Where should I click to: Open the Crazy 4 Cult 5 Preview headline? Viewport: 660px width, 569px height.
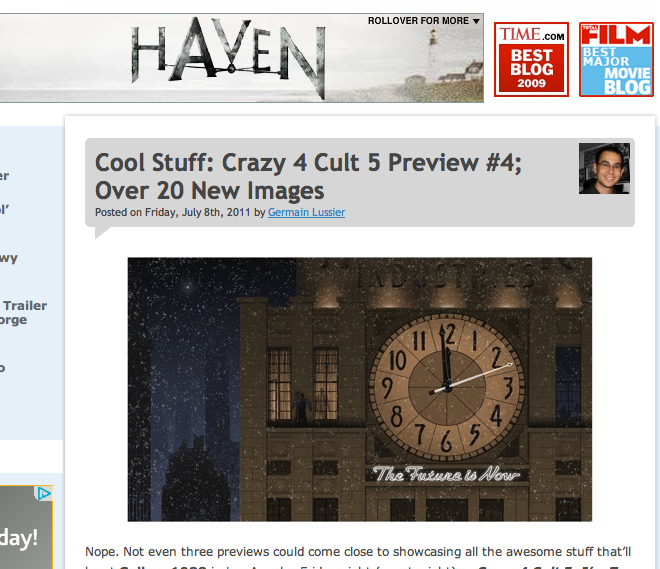point(308,176)
